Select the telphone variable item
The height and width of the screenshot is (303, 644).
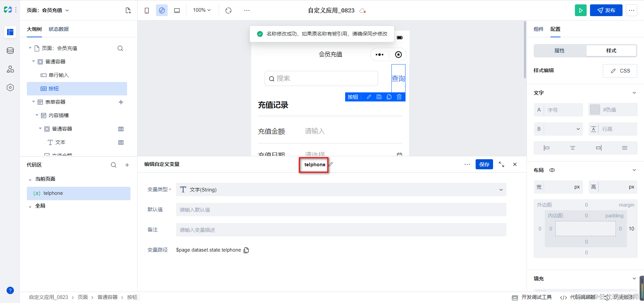[78, 193]
